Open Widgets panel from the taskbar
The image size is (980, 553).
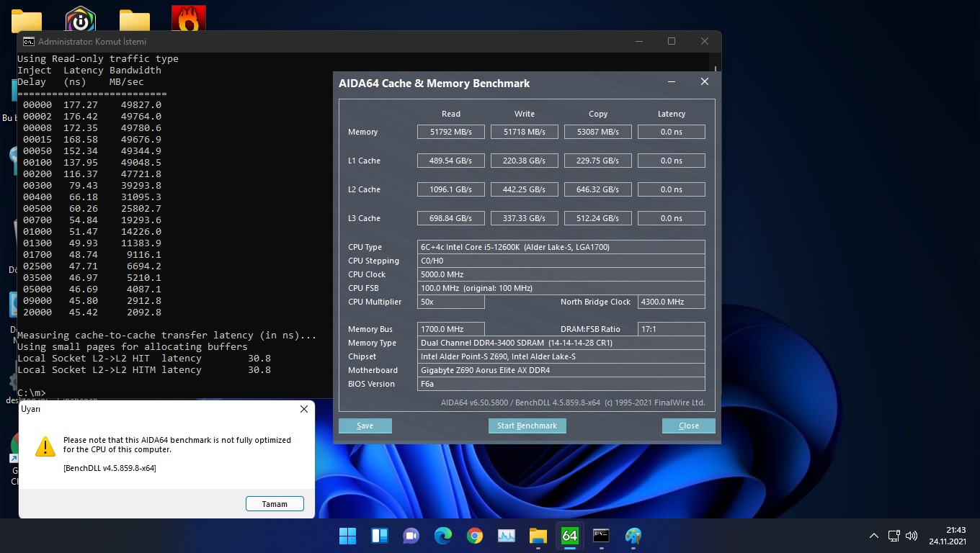click(x=380, y=536)
